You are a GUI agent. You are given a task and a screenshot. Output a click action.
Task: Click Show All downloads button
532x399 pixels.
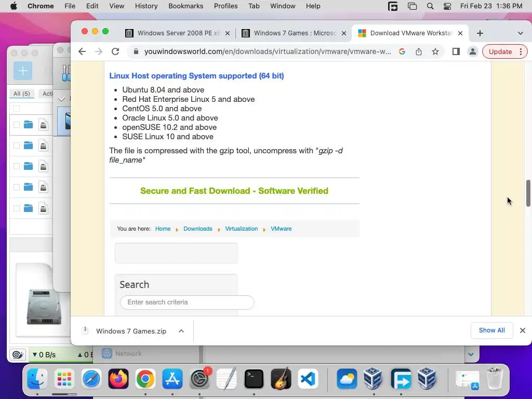(x=491, y=330)
